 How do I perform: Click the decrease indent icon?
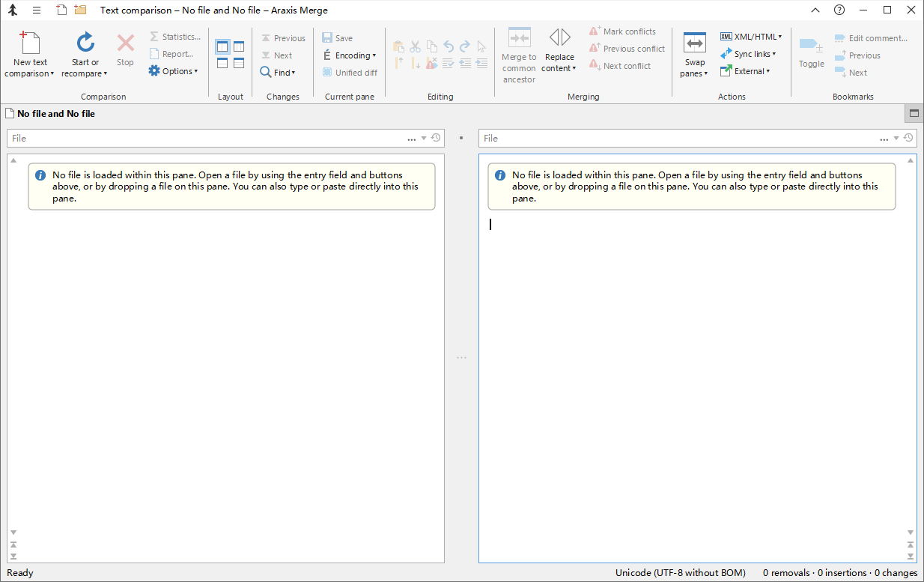(465, 63)
